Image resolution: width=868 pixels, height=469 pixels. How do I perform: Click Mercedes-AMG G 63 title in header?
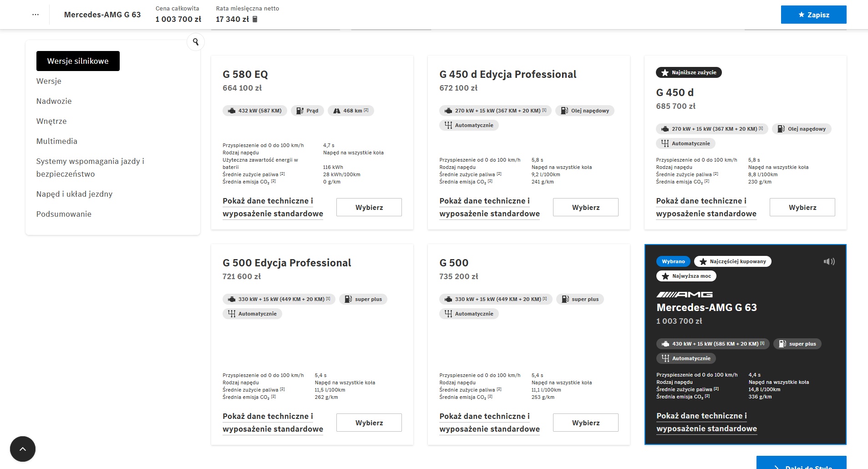(102, 15)
